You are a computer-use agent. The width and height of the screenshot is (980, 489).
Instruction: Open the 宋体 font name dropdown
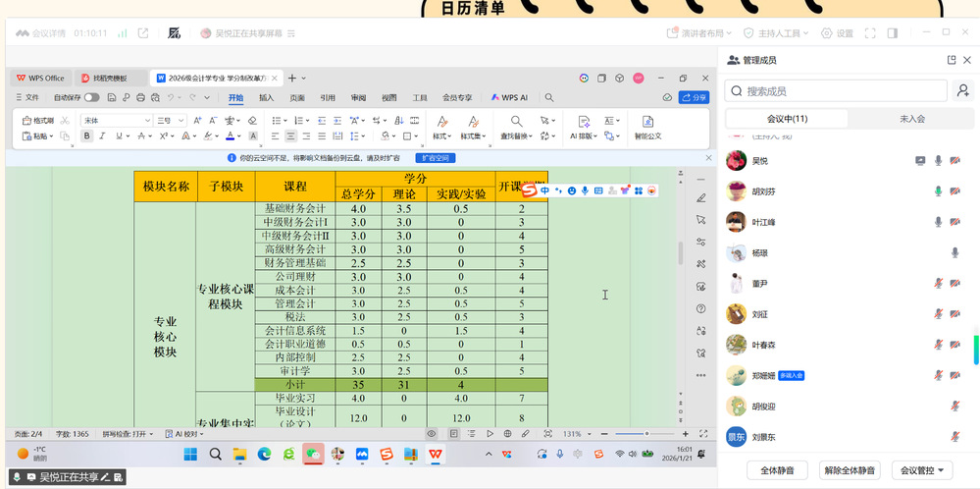click(147, 120)
